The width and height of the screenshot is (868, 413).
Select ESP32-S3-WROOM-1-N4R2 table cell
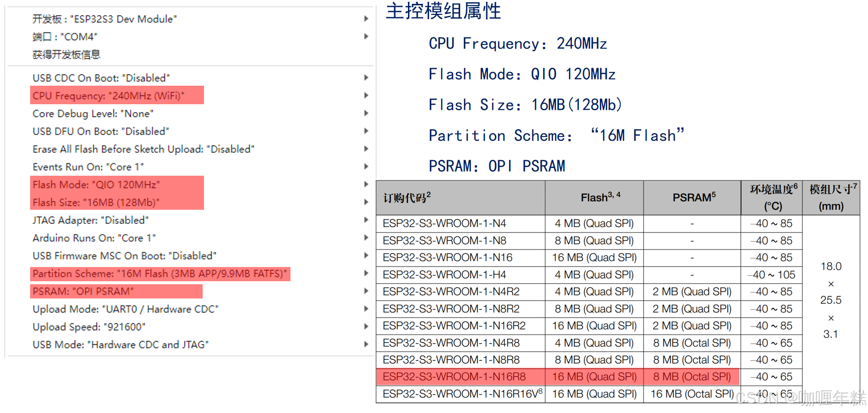tap(460, 292)
